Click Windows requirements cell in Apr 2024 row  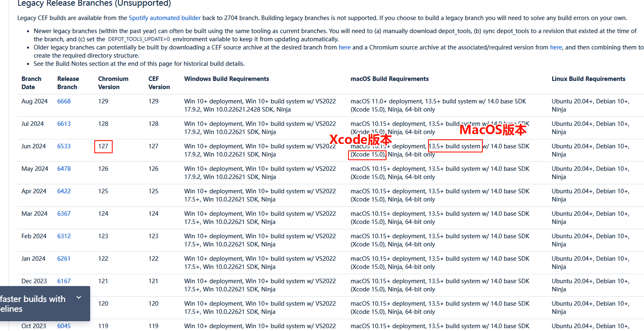[260, 195]
